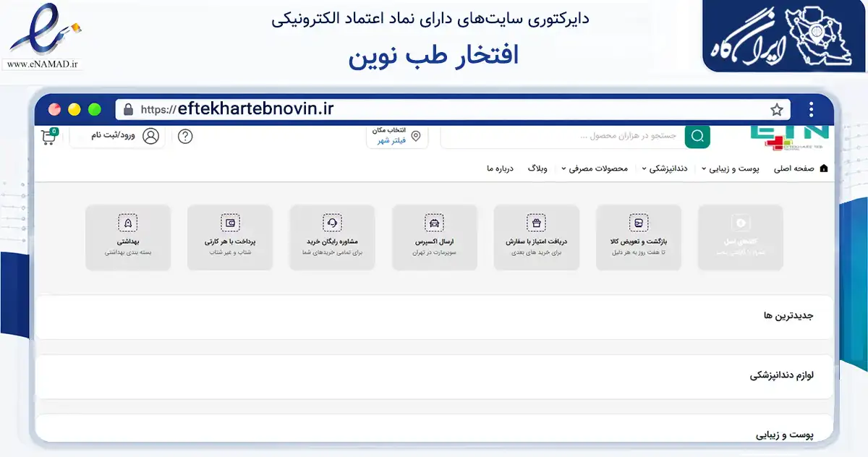Viewport: 868px width, 457px height.
Task: Click the بسته بندی بهداشتی caption text
Action: click(x=128, y=253)
